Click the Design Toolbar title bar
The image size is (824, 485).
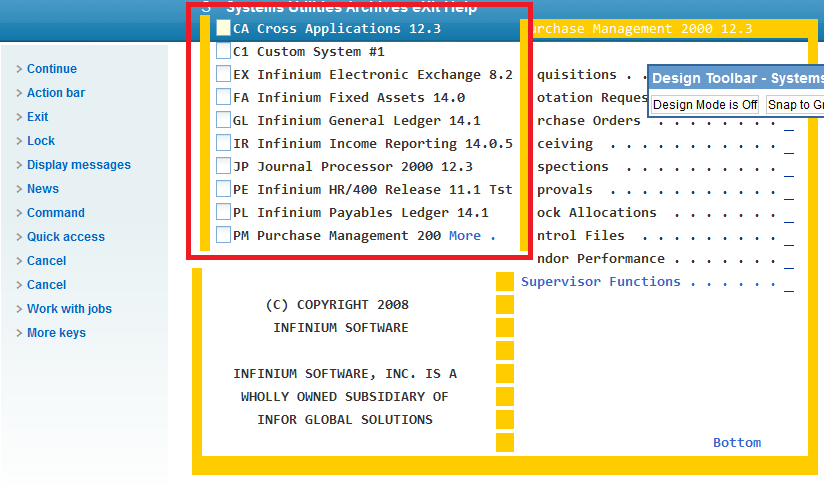click(737, 78)
